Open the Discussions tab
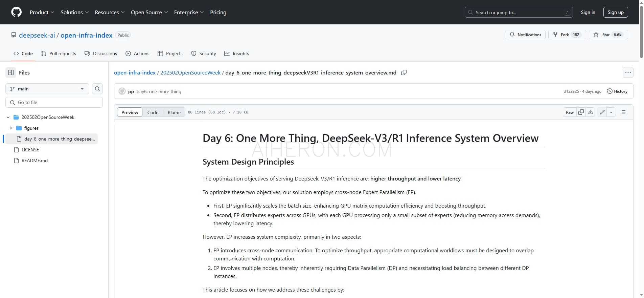644x298 pixels. (x=101, y=54)
